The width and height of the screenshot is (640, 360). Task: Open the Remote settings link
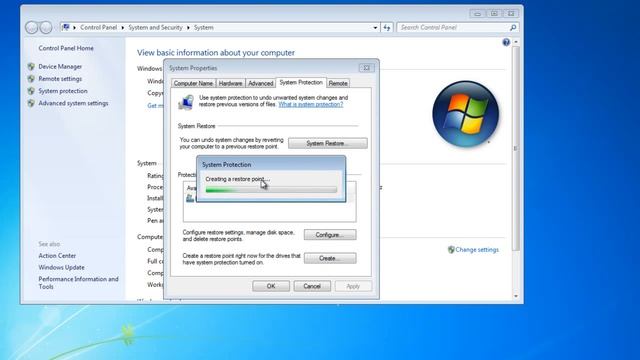[x=60, y=79]
